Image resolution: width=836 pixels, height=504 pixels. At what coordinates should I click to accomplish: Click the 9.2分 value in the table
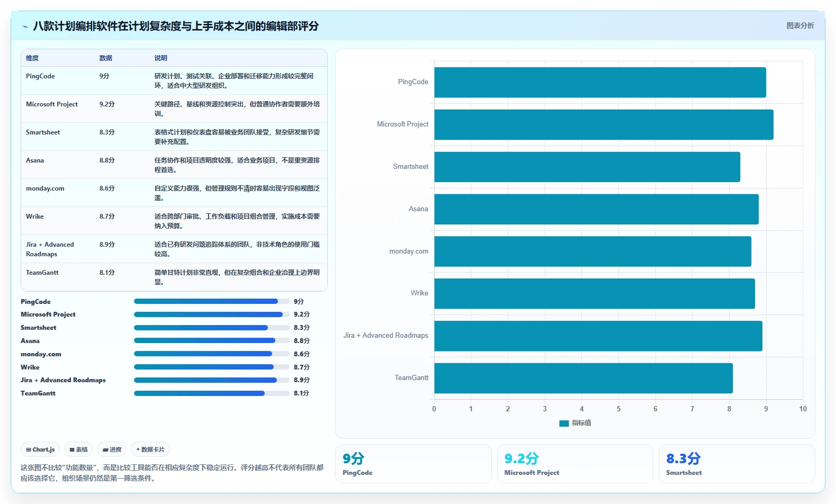click(107, 104)
